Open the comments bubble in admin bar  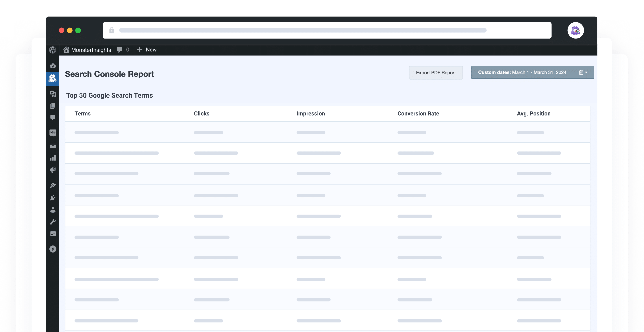123,50
